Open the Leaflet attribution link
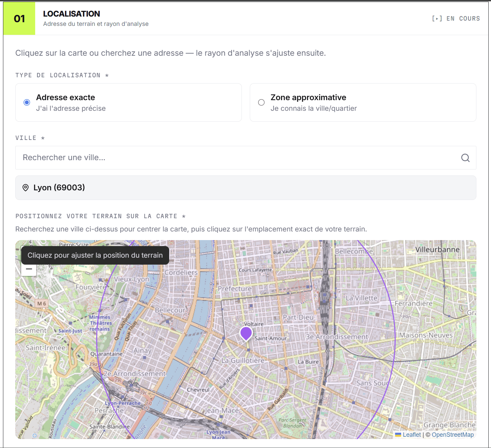This screenshot has width=491, height=448. (411, 435)
